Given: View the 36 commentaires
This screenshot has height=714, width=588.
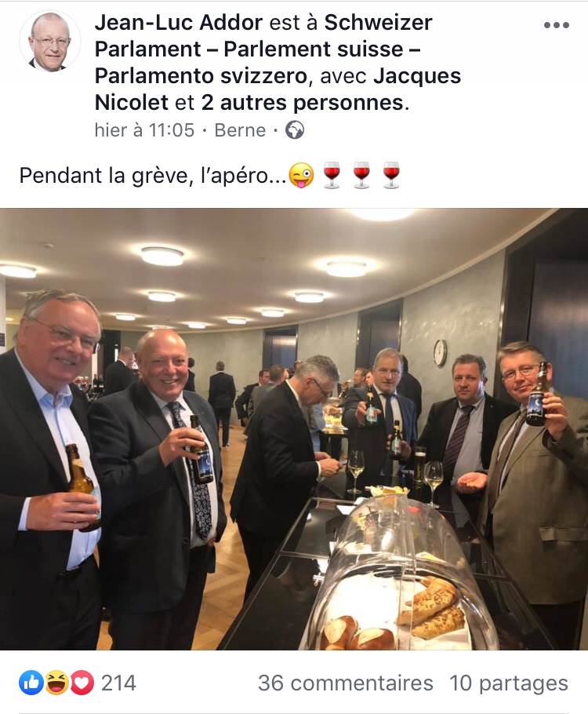Looking at the screenshot, I should tap(346, 683).
